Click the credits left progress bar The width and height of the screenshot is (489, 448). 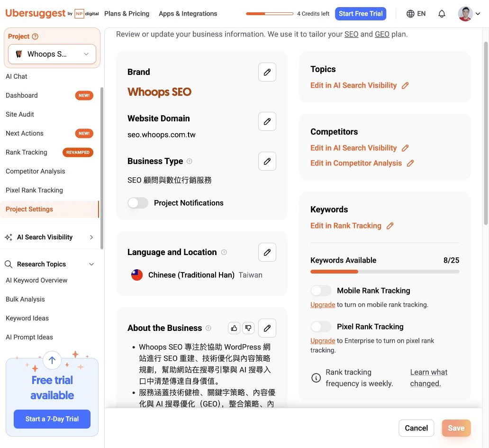[270, 14]
